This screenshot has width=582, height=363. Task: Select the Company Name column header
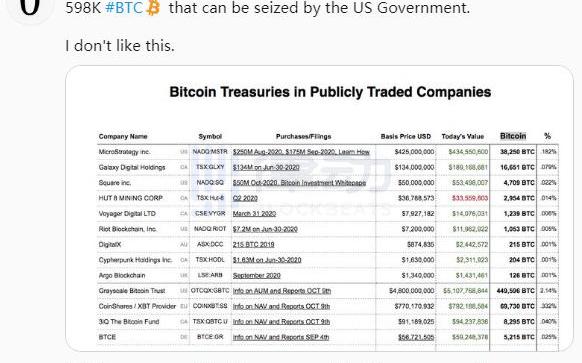tap(123, 137)
